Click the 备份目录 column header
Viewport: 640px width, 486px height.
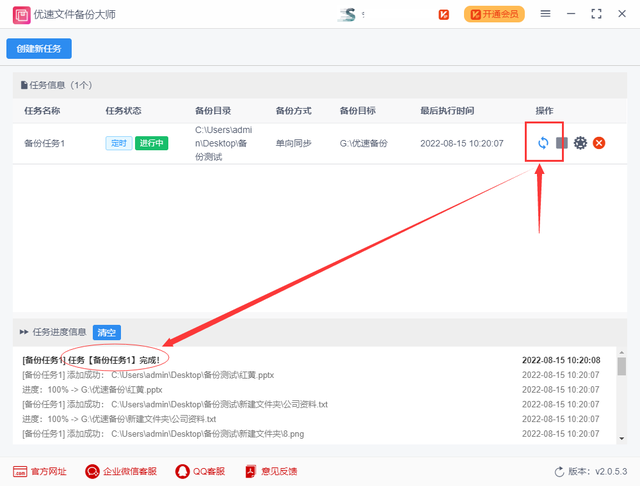pos(213,111)
